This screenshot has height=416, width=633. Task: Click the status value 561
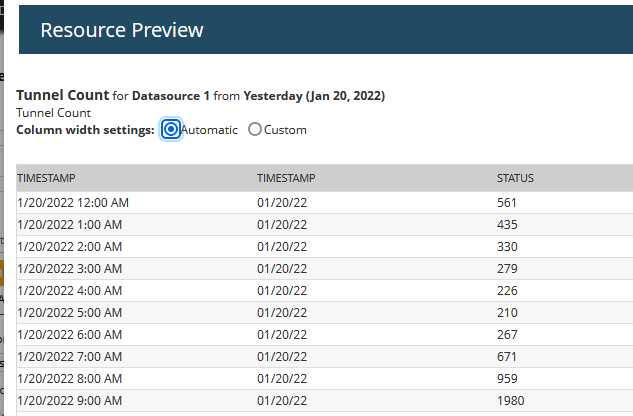(x=507, y=202)
